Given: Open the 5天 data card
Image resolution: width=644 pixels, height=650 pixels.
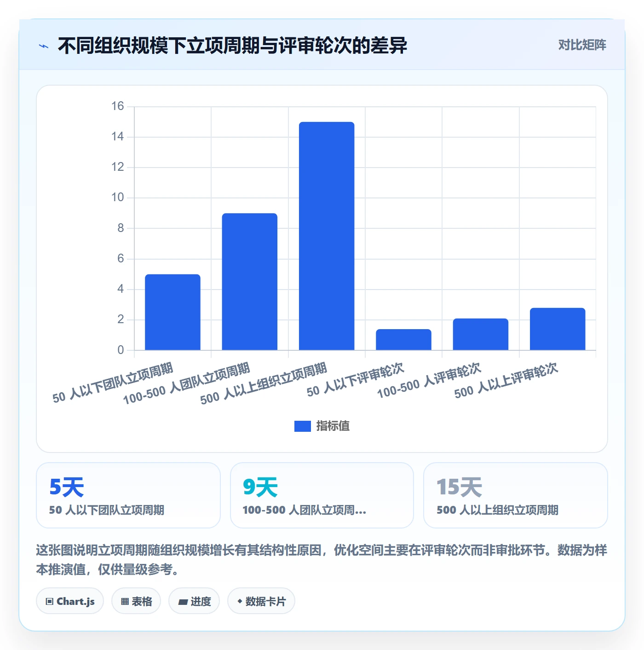Looking at the screenshot, I should click(128, 495).
